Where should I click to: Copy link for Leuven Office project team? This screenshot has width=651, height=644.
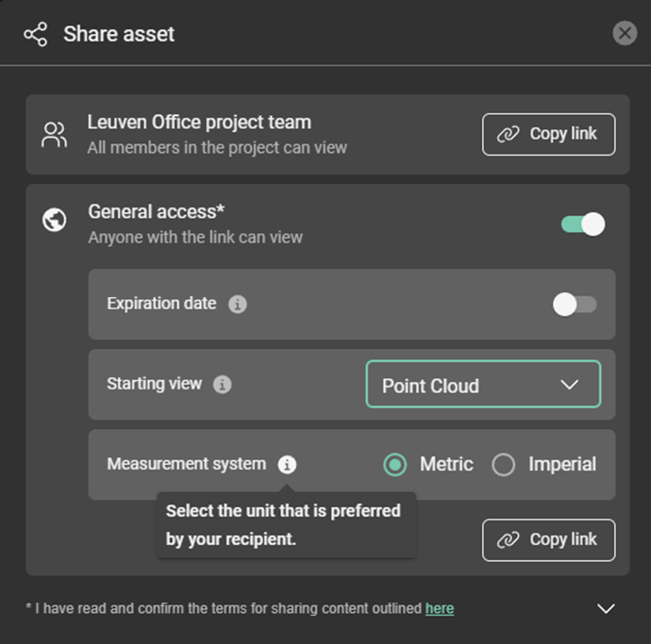point(548,135)
